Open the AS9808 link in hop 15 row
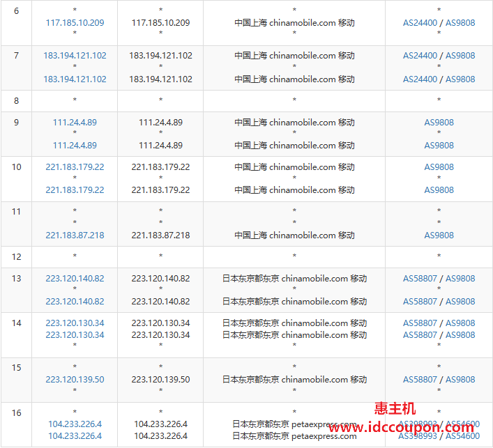The width and height of the screenshot is (493, 448). [x=460, y=379]
